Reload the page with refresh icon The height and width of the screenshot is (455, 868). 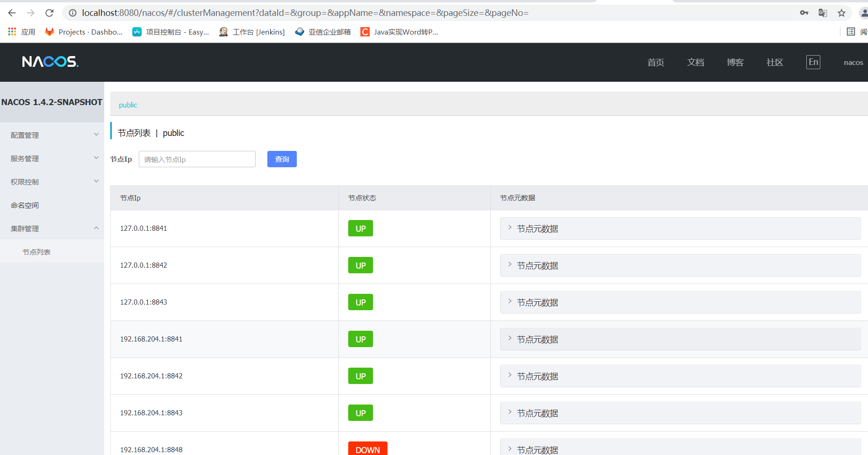click(x=50, y=13)
